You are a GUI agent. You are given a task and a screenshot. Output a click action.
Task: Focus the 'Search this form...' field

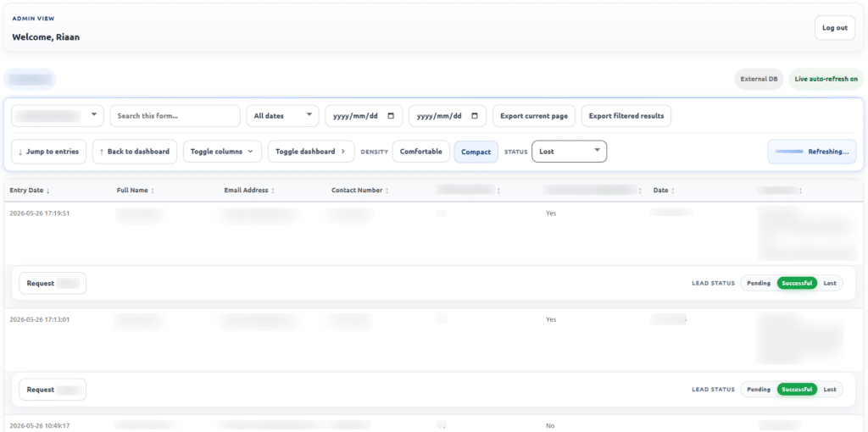[x=175, y=116]
